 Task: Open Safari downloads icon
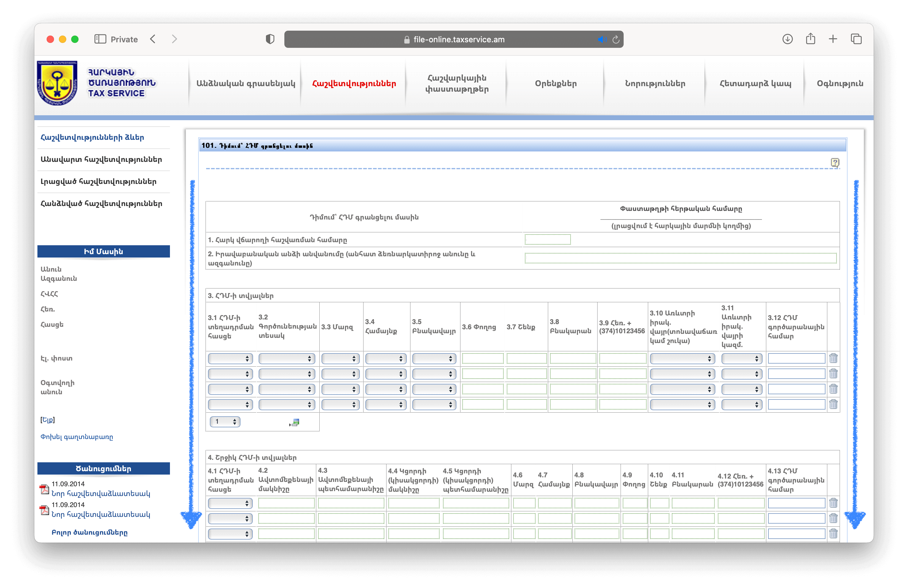tap(787, 39)
